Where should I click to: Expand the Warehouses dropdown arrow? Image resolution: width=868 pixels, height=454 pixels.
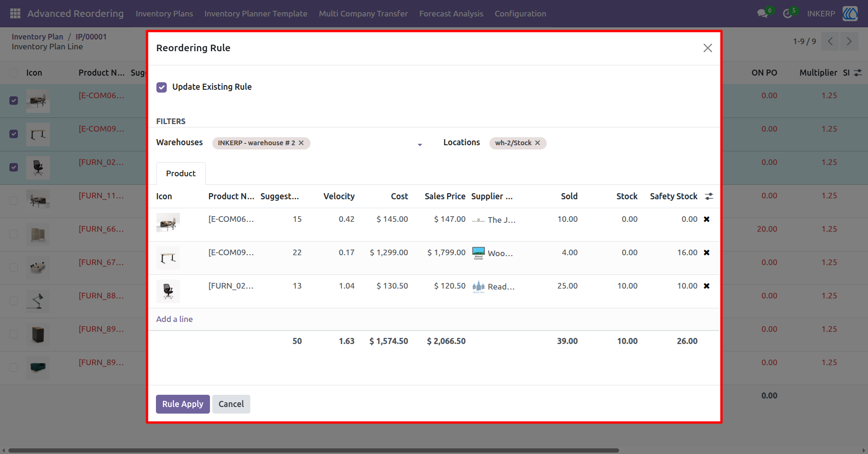pos(420,145)
